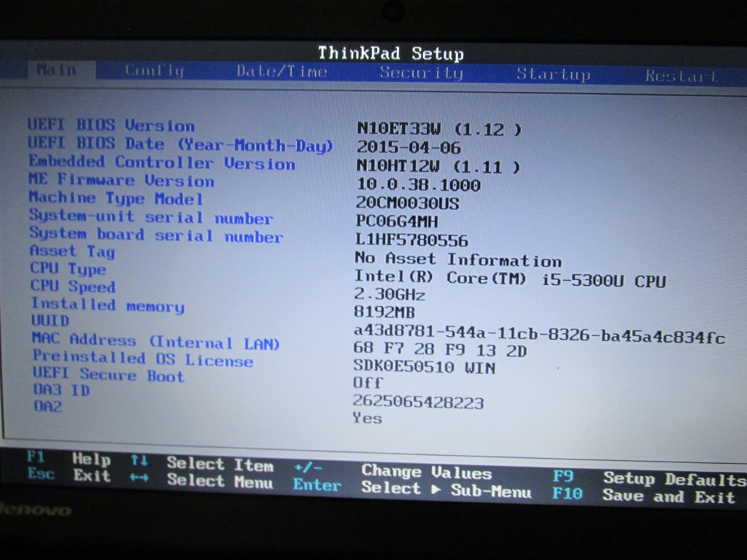Click Setup Defaults legend text
This screenshot has height=560, width=747.
tap(675, 479)
